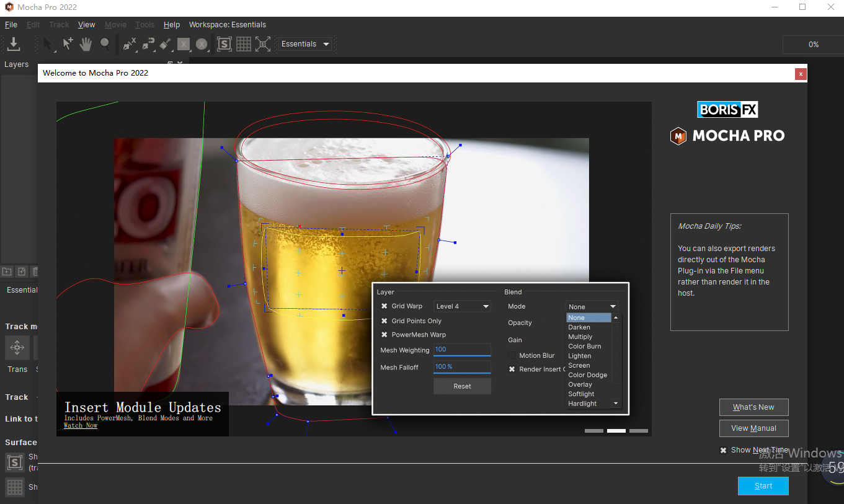
Task: Click the blend mode list scrollbar
Action: [616, 361]
